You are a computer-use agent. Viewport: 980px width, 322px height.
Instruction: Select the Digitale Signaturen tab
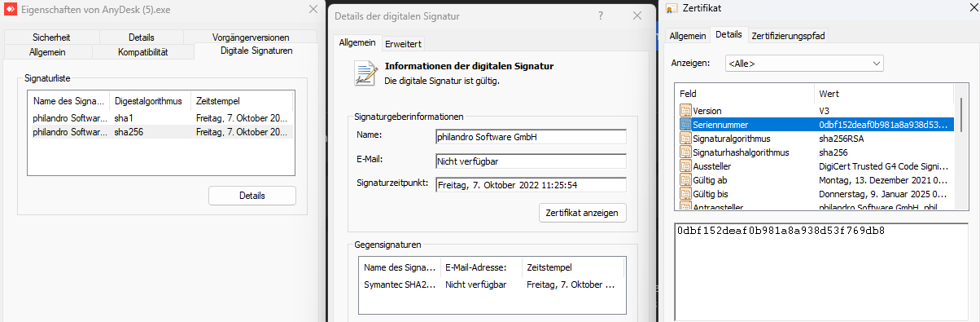[256, 51]
